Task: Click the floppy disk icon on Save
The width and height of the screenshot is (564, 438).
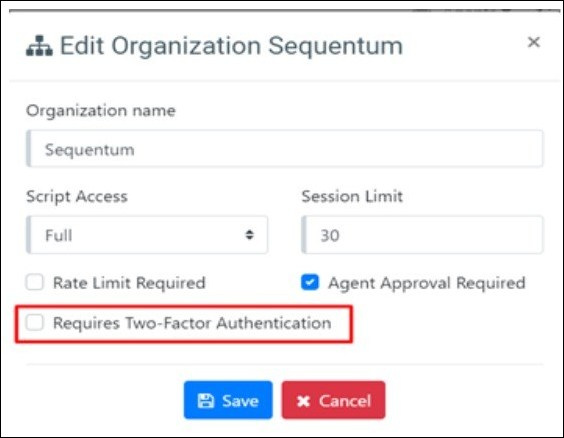Action: tap(206, 401)
